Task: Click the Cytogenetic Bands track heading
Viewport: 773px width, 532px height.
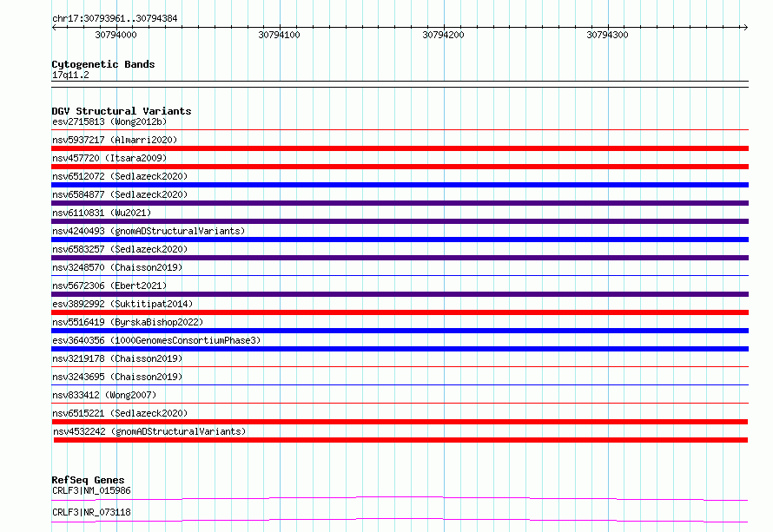Action: (x=103, y=64)
